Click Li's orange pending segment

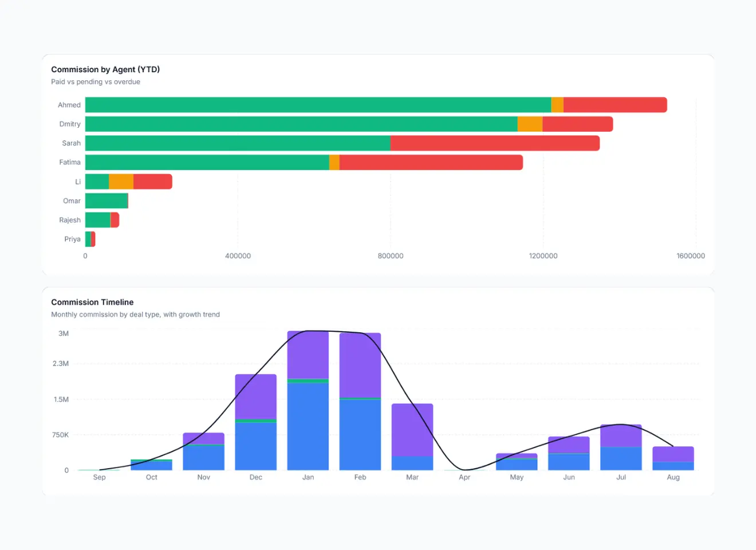[x=121, y=182]
